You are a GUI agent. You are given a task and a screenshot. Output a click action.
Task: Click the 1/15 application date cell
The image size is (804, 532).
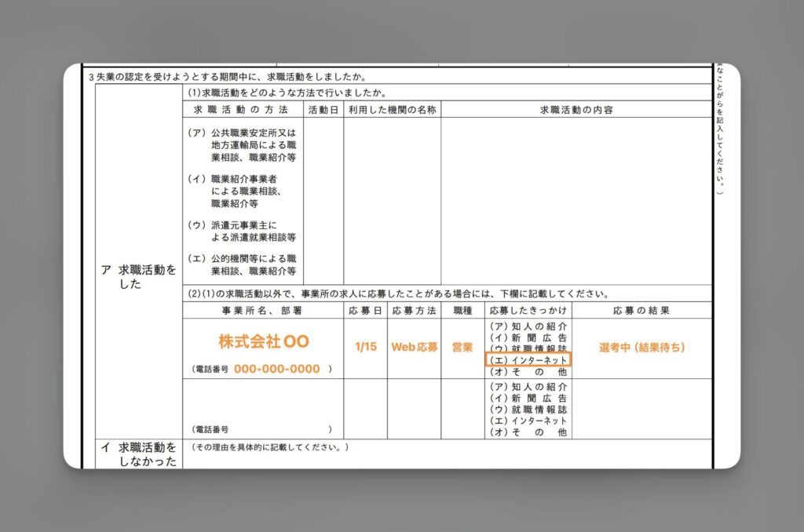365,348
